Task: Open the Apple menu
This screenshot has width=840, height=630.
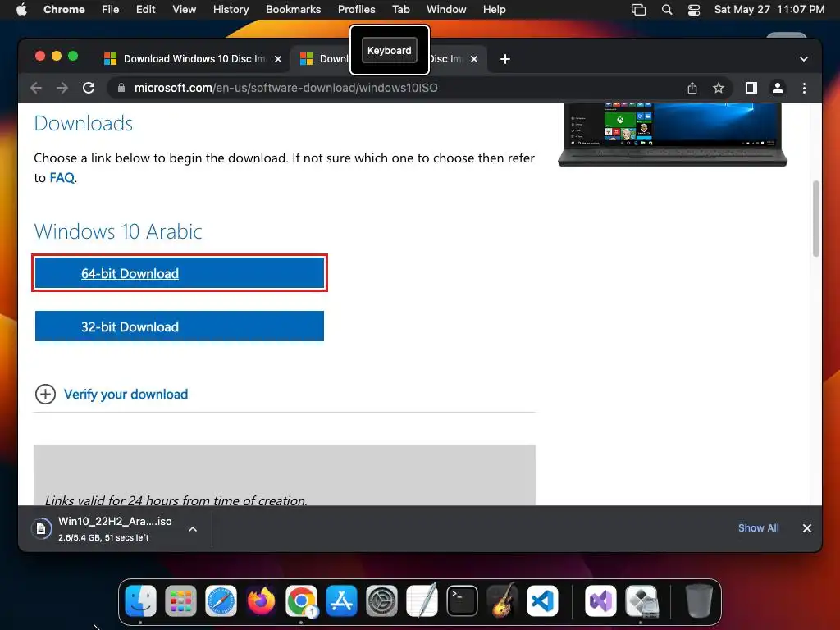Action: [21, 10]
